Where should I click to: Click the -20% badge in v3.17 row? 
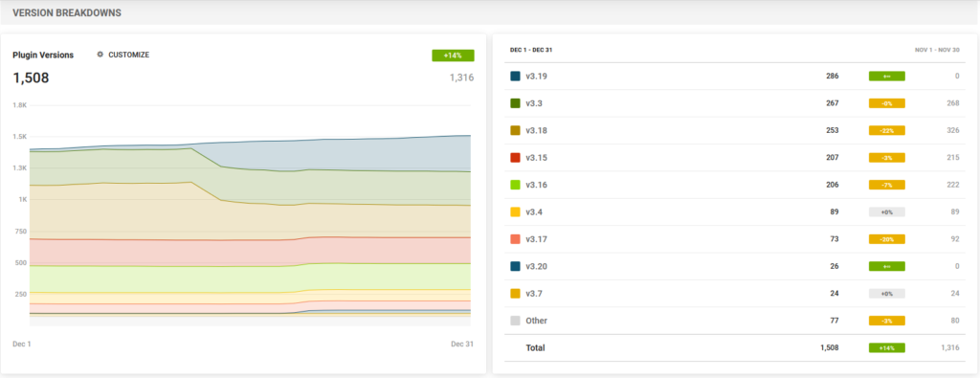point(887,239)
